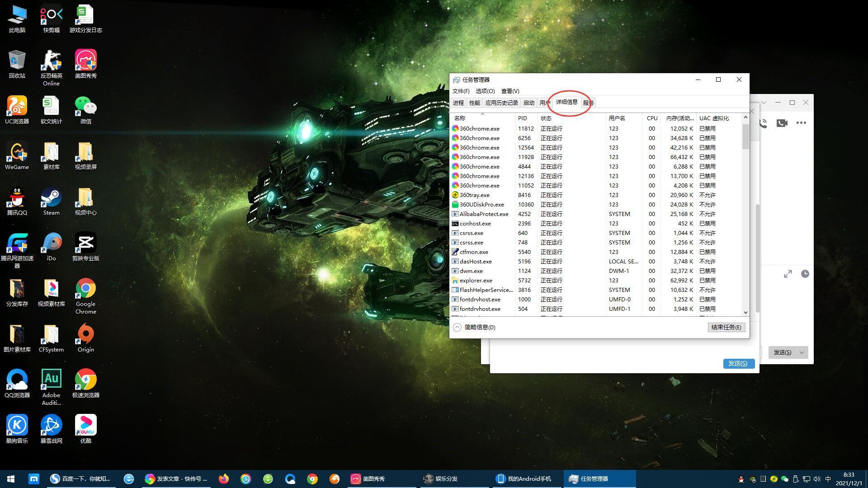Launch 剪映专业版 from the desktop
Image resolution: width=868 pixels, height=488 pixels.
click(x=85, y=247)
